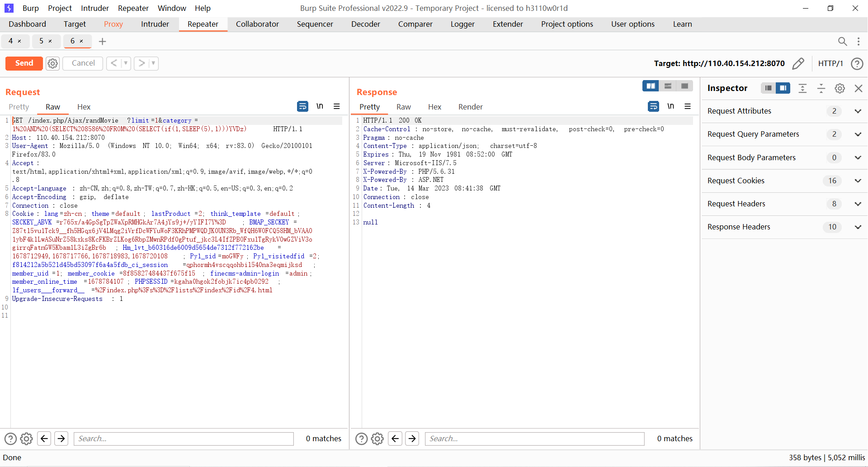
Task: Switch Response view to Hex
Action: 434,107
